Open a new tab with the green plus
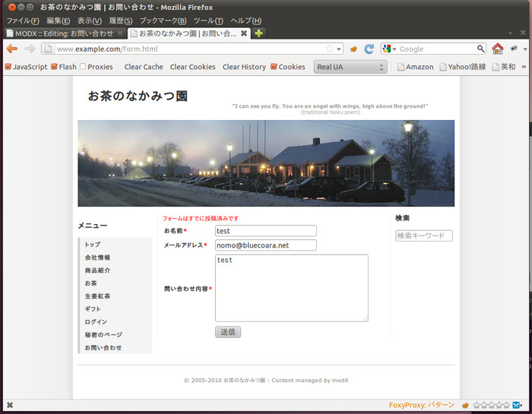The height and width of the screenshot is (414, 532). coord(258,33)
